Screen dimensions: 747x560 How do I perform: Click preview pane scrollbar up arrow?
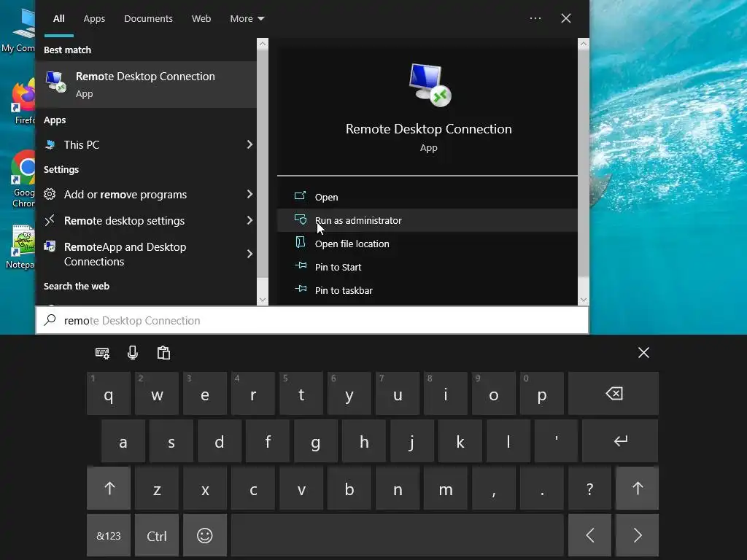pyautogui.click(x=584, y=44)
